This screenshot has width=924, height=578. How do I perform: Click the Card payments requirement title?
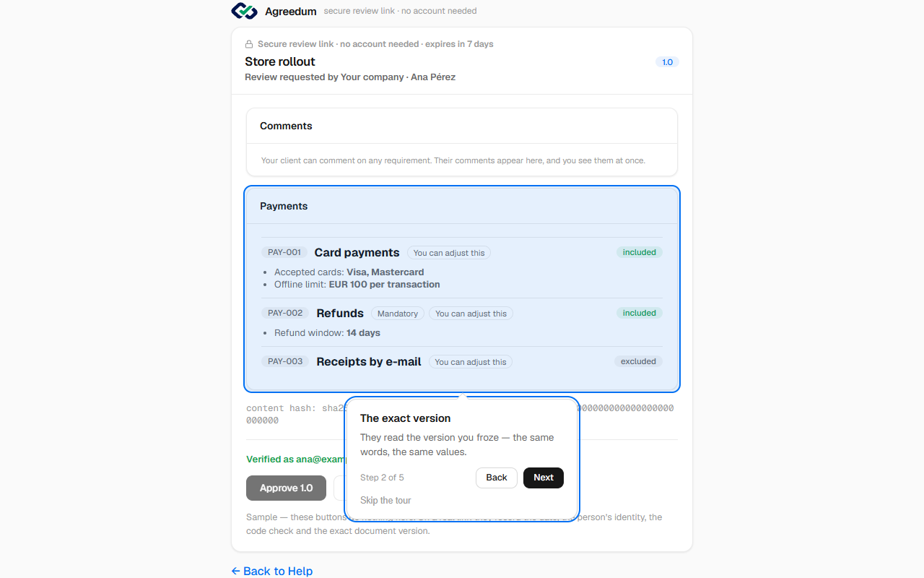click(x=357, y=252)
